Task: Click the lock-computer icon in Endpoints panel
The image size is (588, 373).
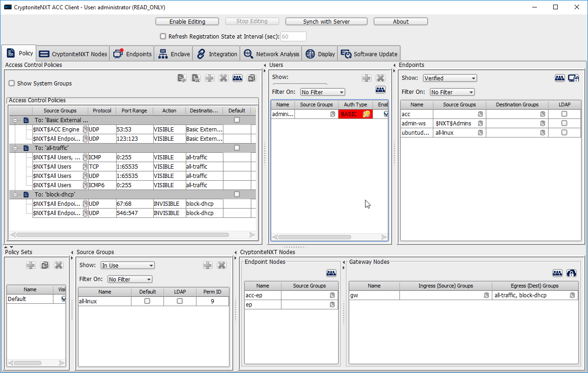Action: click(573, 78)
